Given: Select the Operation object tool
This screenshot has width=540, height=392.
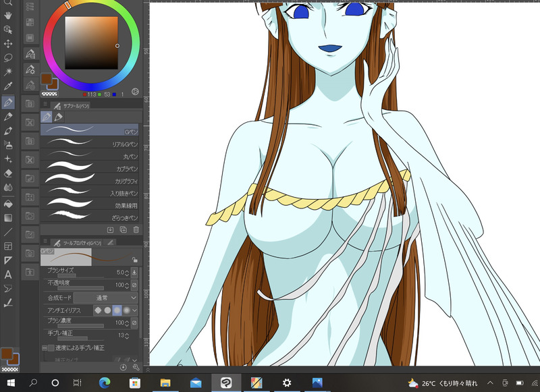Looking at the screenshot, I should [8, 30].
